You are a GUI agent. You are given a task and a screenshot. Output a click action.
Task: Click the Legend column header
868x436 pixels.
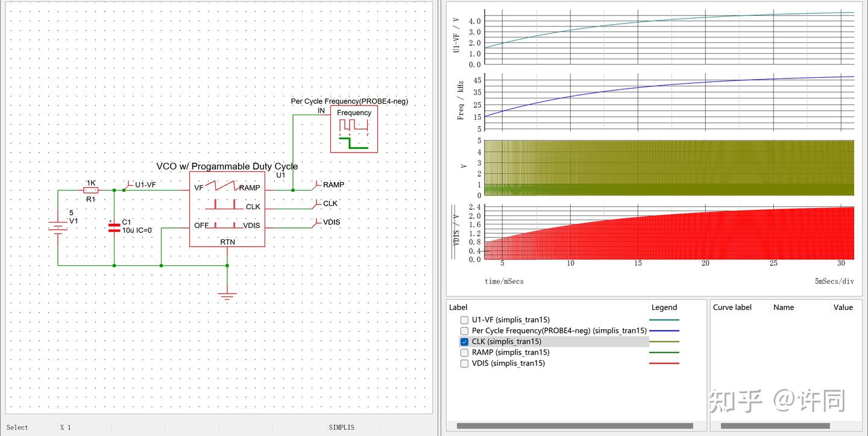point(664,308)
